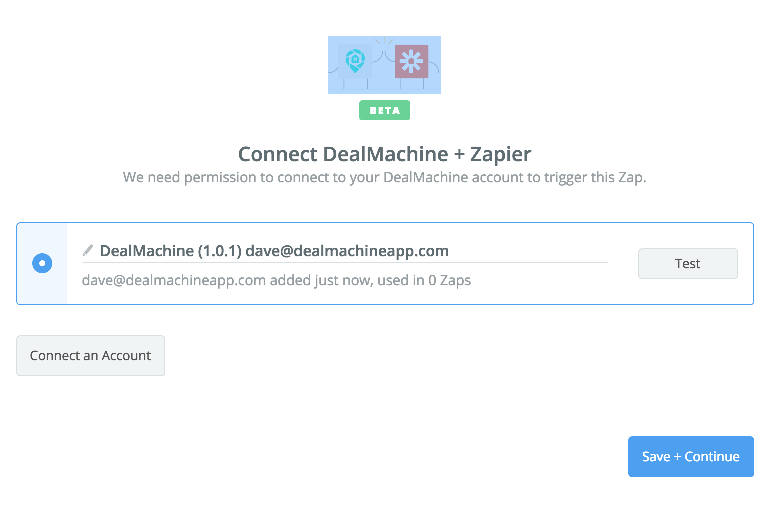Click the Zapier orange asterisk logo
Viewport: 772px width, 515px height.
(x=411, y=62)
